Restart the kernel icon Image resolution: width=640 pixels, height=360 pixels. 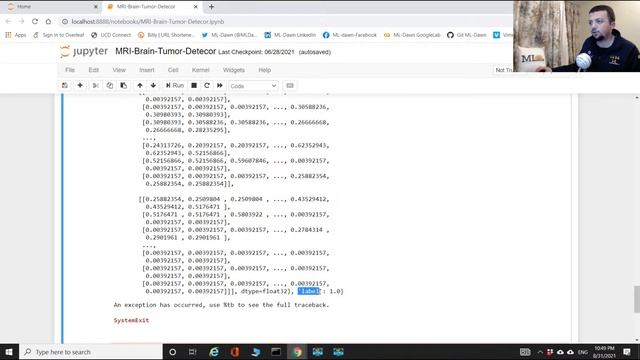(x=207, y=86)
